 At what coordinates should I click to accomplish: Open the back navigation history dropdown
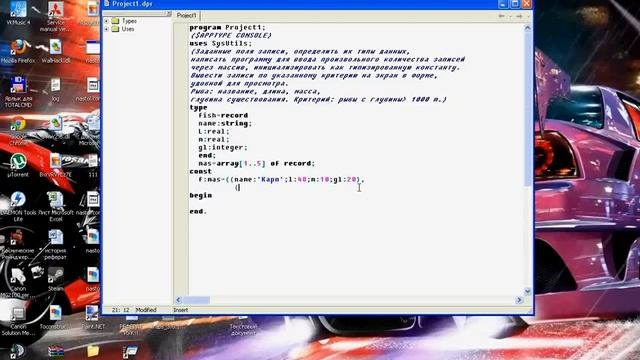510,16
